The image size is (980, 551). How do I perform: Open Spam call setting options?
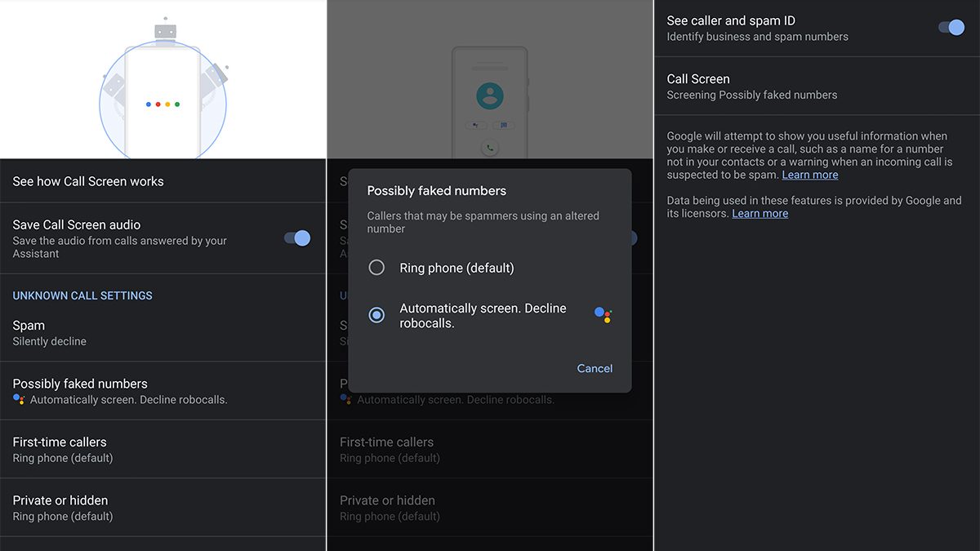point(163,332)
